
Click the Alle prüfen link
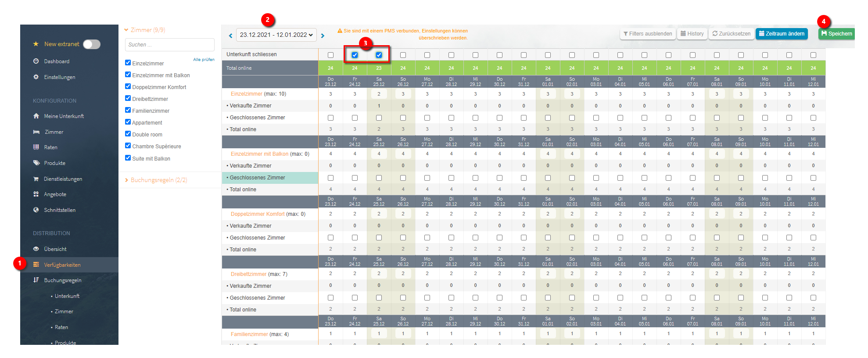(x=204, y=60)
